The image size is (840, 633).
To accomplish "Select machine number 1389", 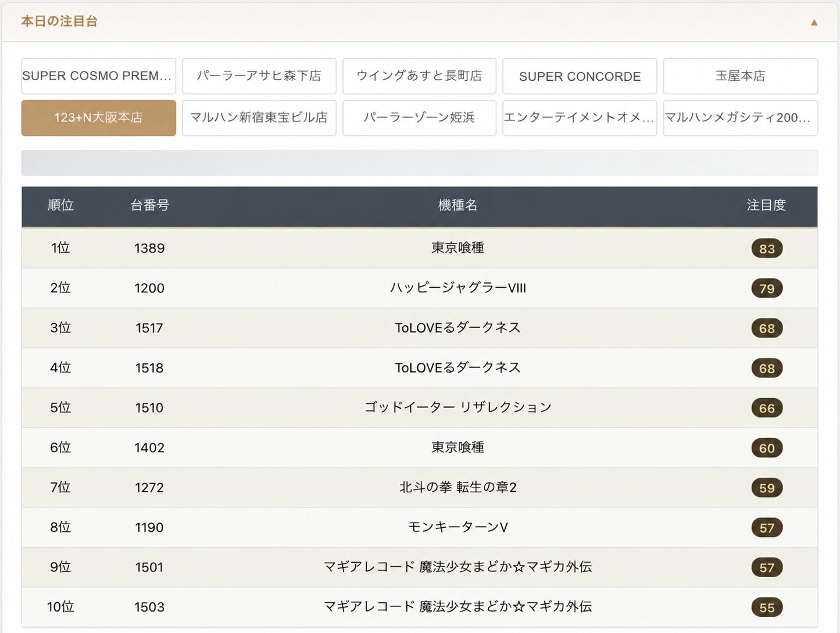I will tap(149, 248).
